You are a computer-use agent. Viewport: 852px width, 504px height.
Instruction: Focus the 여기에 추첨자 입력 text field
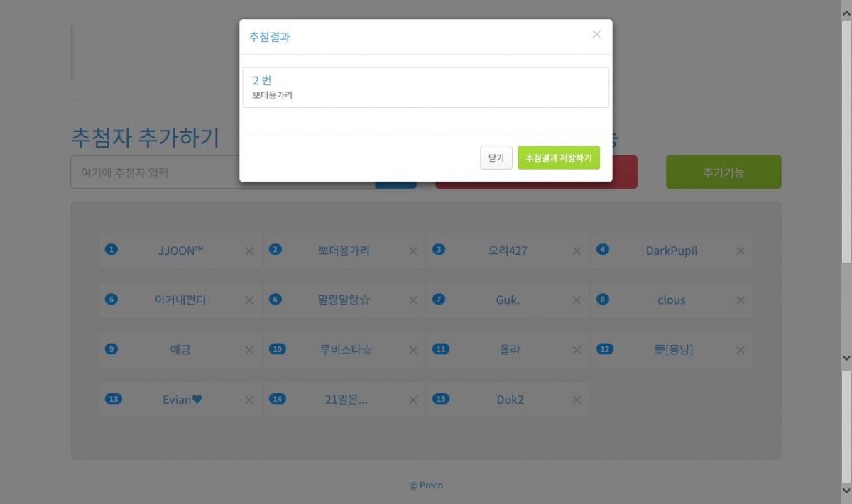click(156, 172)
